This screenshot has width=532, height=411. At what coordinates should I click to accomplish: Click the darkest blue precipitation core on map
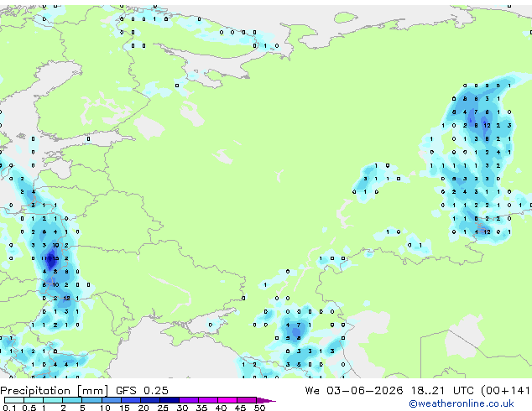pos(51,260)
